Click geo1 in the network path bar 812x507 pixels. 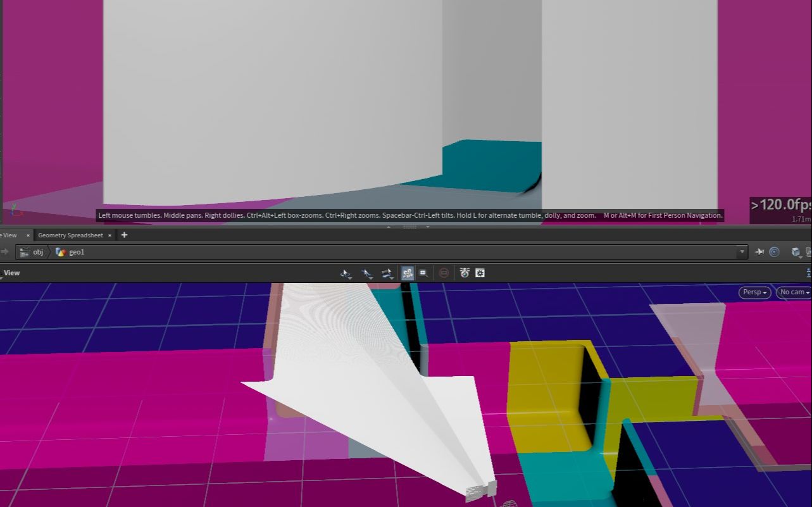click(x=77, y=252)
